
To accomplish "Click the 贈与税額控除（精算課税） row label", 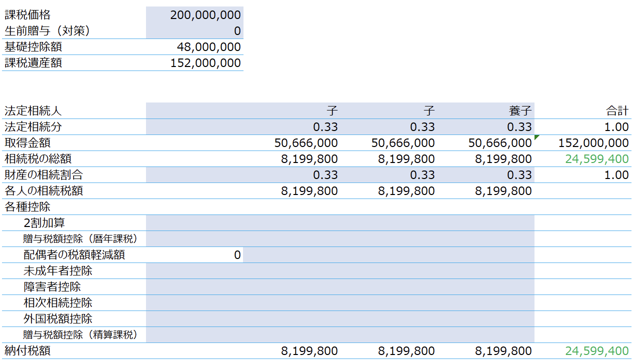I will pos(80,335).
